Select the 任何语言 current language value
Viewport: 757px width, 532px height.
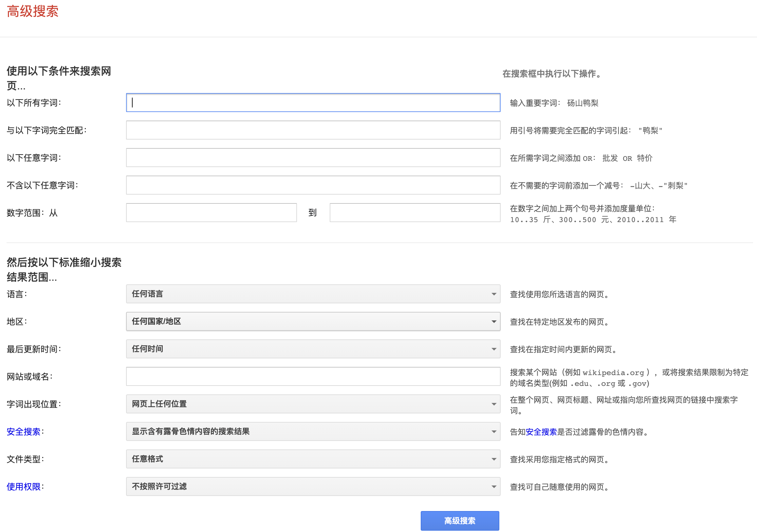[147, 294]
